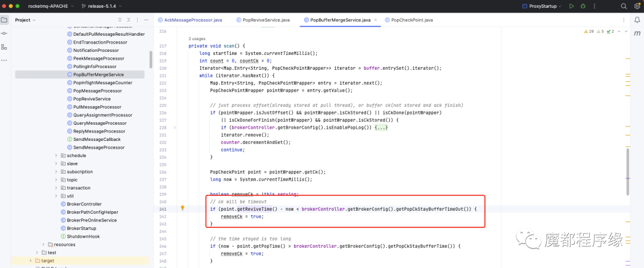Screen dimensions: 644x268
Task: Expand the transaction folder
Action: point(56,188)
